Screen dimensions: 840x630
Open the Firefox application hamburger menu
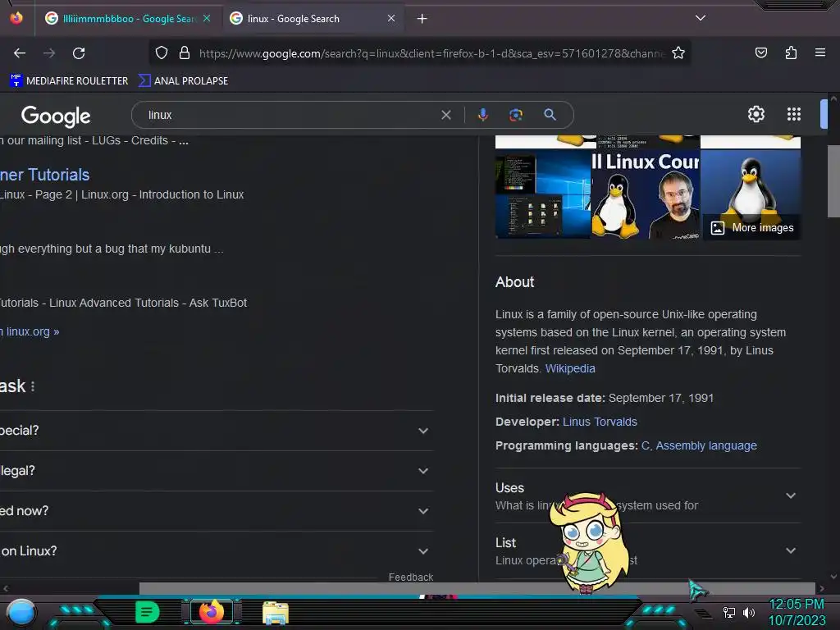(x=819, y=52)
